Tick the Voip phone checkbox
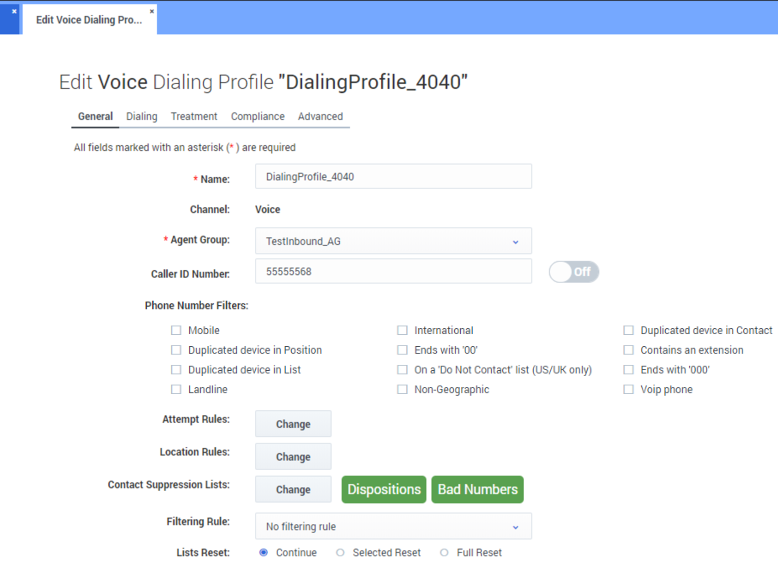 point(629,390)
